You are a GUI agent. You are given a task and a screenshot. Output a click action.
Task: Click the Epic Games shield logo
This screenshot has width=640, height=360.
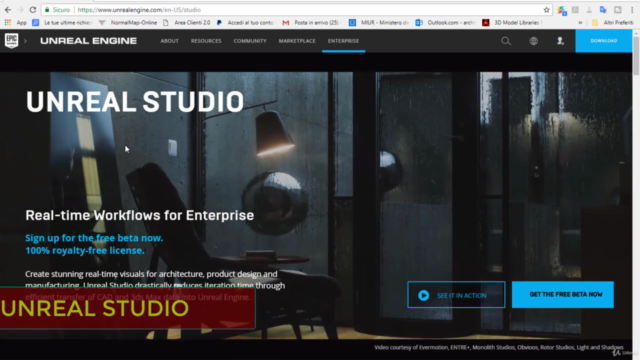11,40
